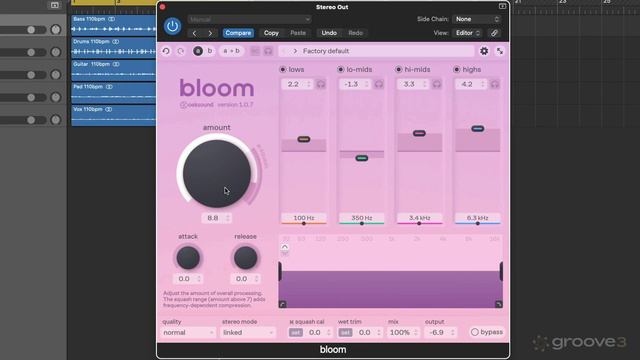Screen dimensions: 640x360
Task: Click the up chevron in the spectrum display
Action: click(x=284, y=247)
